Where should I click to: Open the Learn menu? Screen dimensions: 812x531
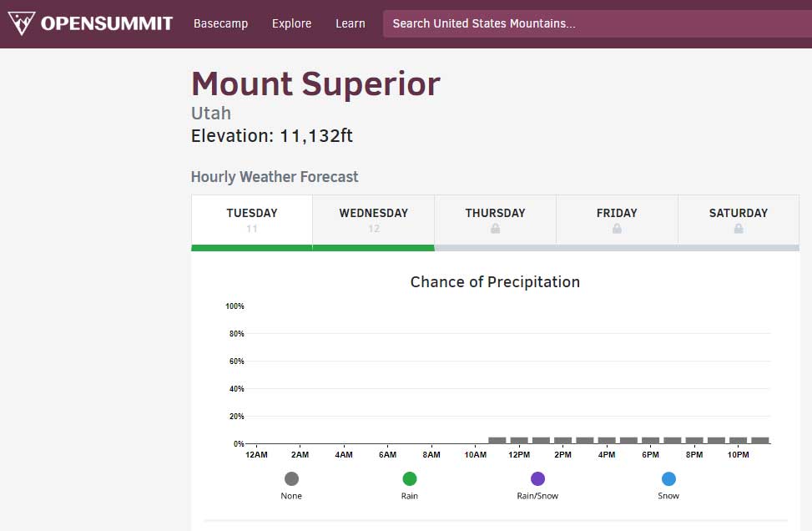tap(350, 23)
